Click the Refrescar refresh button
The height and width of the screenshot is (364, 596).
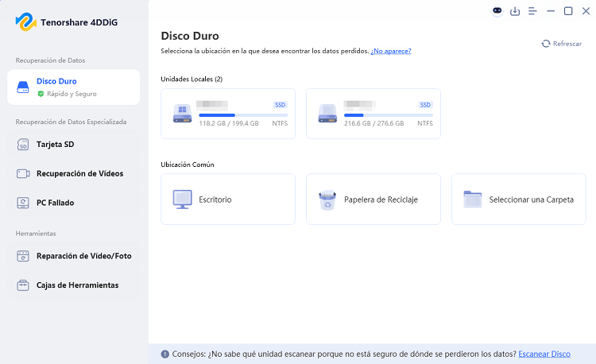pyautogui.click(x=562, y=44)
